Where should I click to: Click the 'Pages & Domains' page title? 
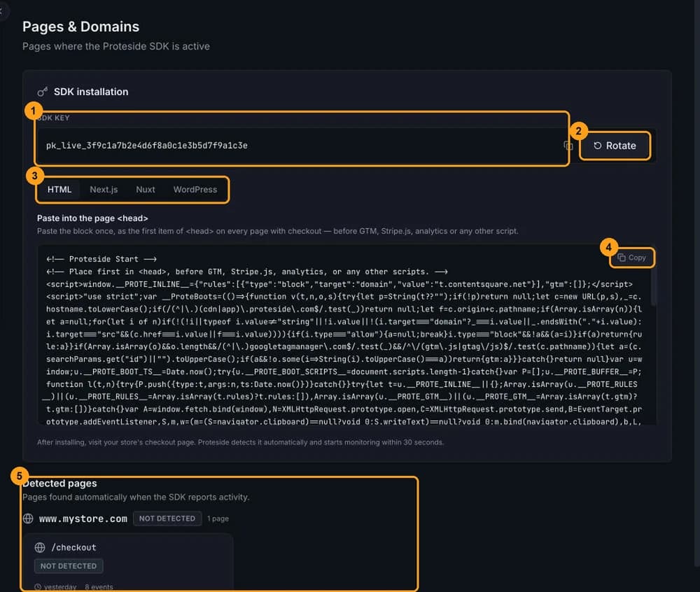tap(80, 27)
